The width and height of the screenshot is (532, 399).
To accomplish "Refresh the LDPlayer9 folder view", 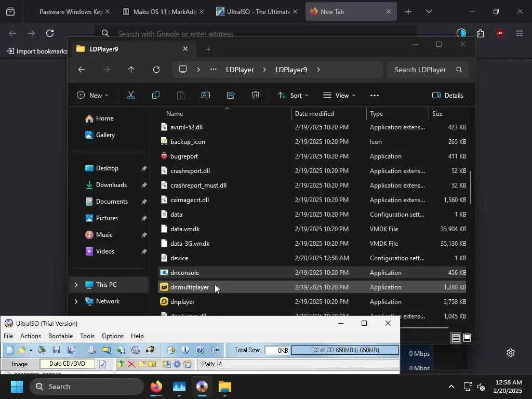I will click(x=156, y=70).
